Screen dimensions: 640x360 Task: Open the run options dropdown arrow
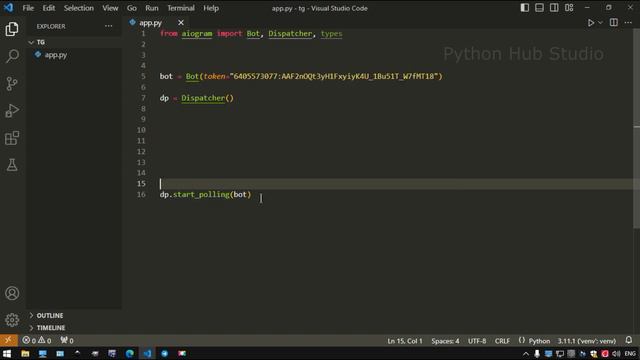tap(600, 23)
